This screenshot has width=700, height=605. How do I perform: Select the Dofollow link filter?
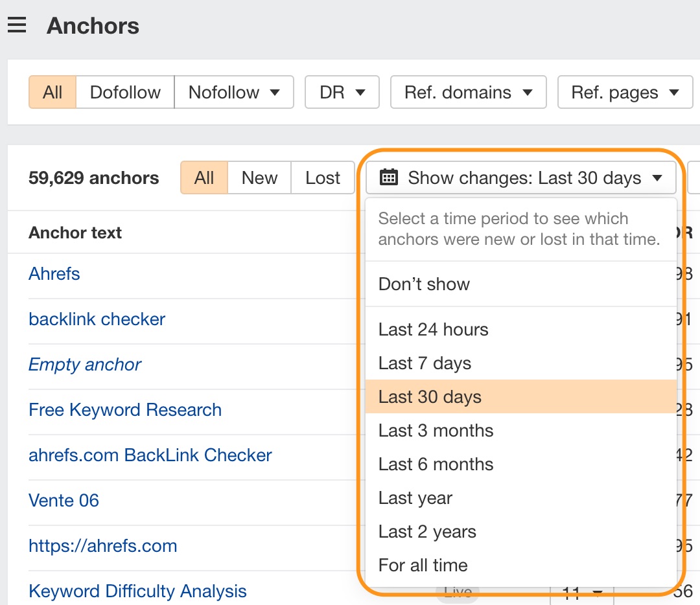(125, 92)
